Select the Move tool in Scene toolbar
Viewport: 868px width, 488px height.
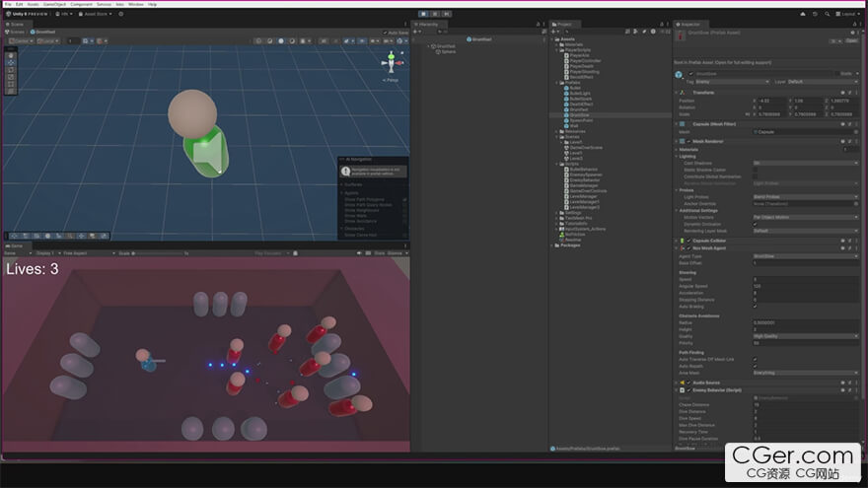11,63
